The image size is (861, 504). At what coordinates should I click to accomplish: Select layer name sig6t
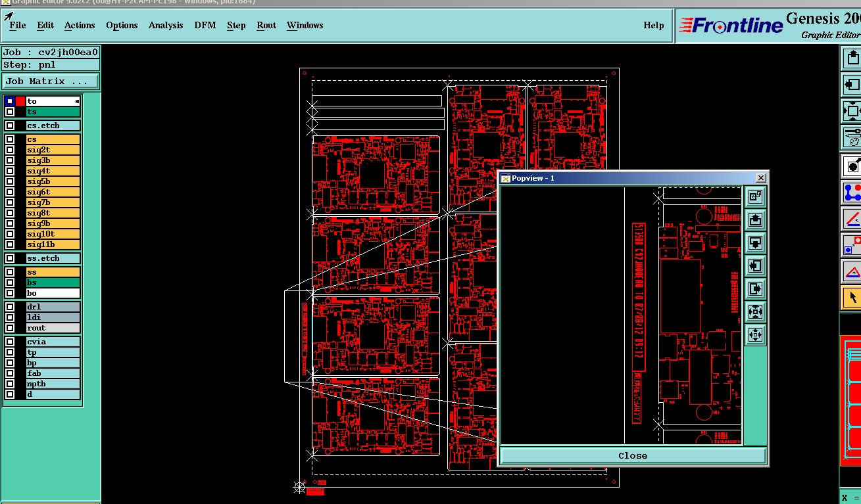pos(53,192)
